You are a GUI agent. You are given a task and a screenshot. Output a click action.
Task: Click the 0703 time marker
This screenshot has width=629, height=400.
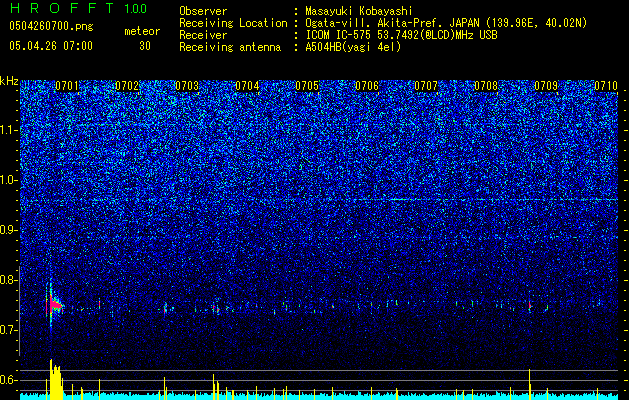(187, 86)
